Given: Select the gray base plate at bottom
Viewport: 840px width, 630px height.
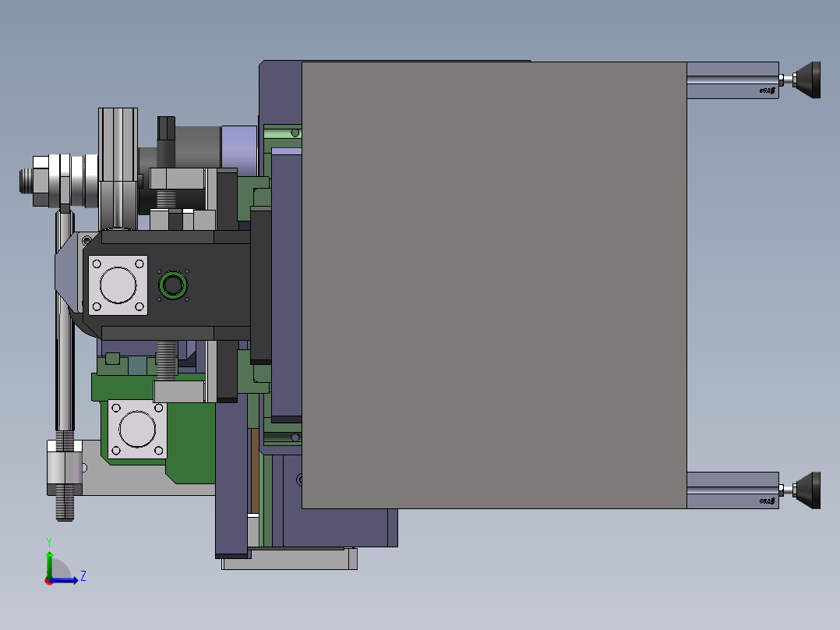Looking at the screenshot, I should [x=289, y=559].
